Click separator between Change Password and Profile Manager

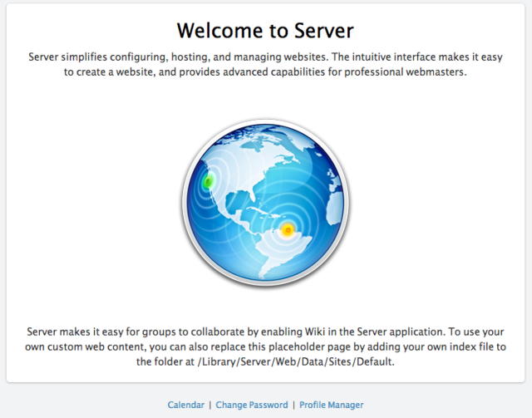293,405
